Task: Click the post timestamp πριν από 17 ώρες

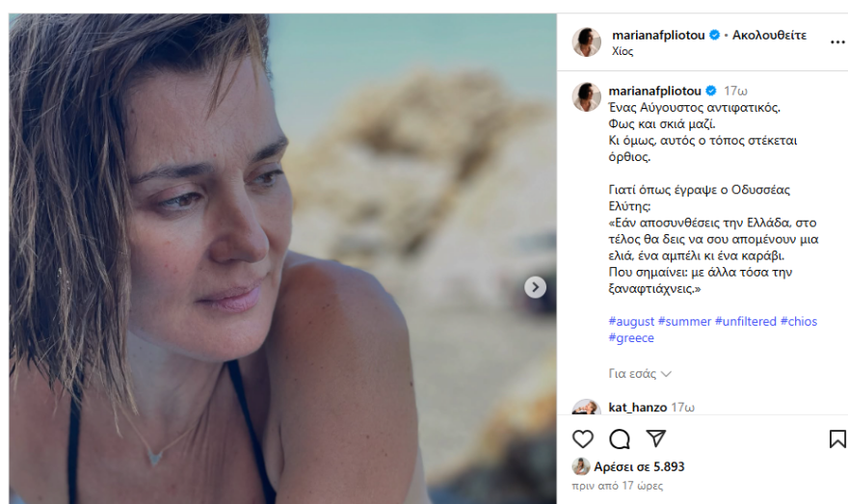Action: [617, 487]
